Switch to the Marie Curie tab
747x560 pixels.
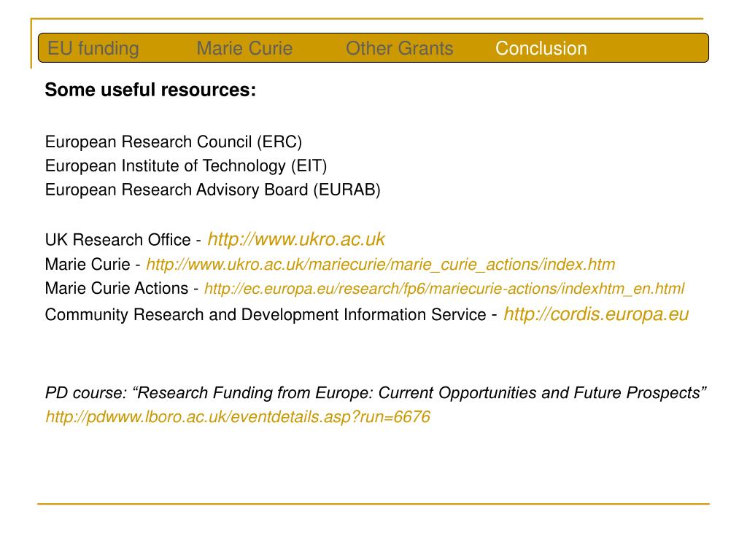(244, 49)
